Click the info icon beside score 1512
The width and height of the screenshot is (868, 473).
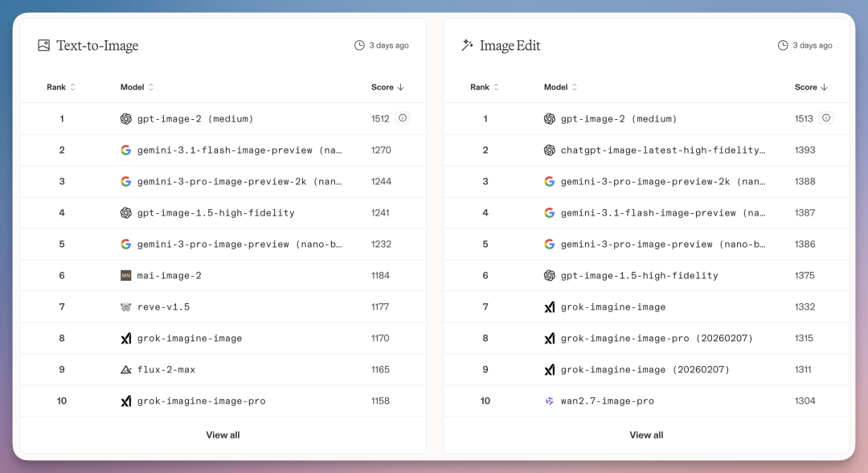point(403,118)
